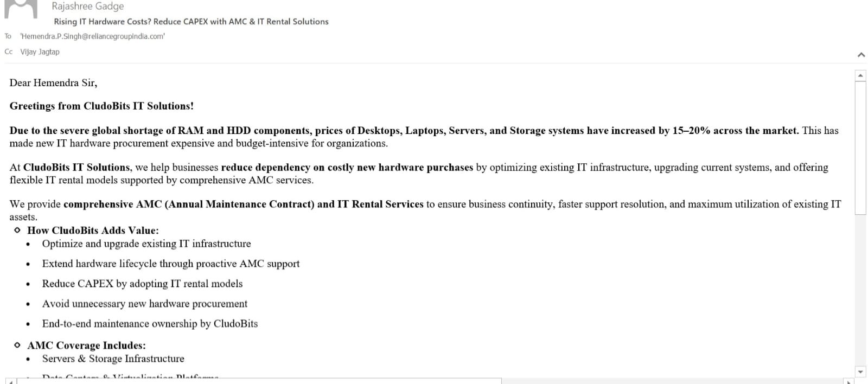Open sender name Rajashree Gadge

click(88, 7)
